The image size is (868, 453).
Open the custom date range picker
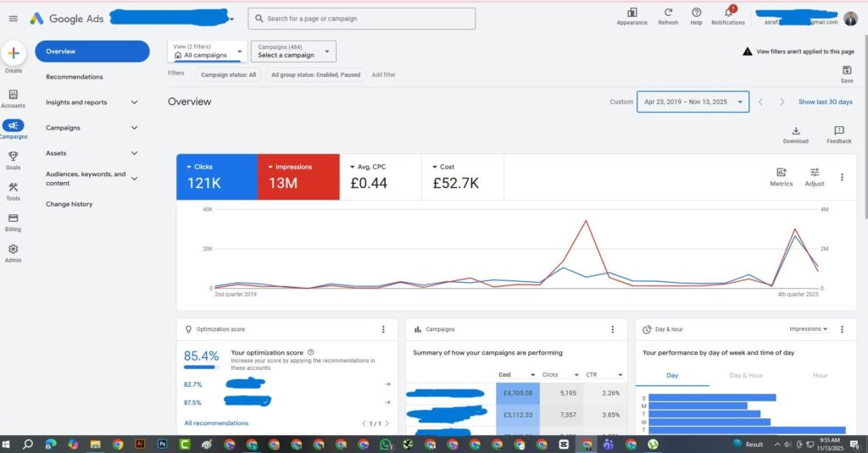[693, 102]
